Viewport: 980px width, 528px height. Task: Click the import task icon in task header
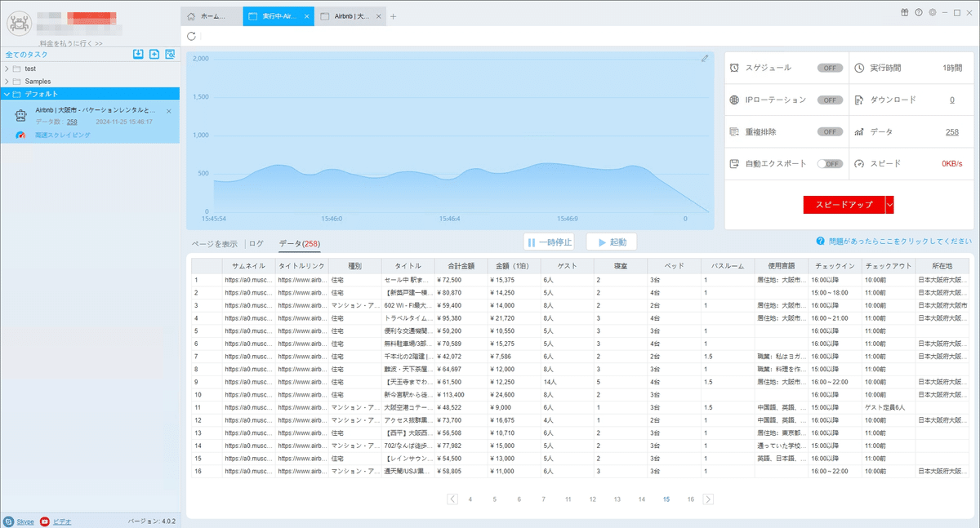(138, 54)
